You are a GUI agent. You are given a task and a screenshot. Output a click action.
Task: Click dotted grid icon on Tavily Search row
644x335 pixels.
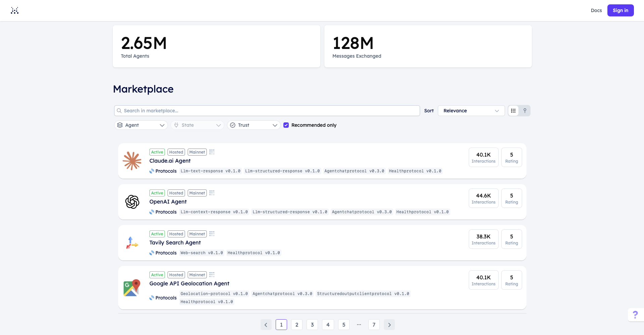tap(212, 234)
